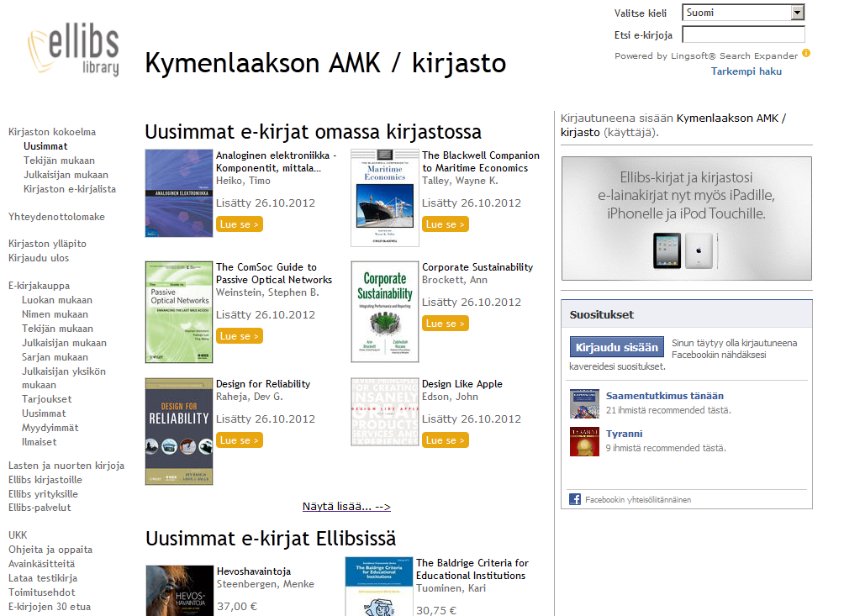Open The Baldrige Criteria title link

472,569
